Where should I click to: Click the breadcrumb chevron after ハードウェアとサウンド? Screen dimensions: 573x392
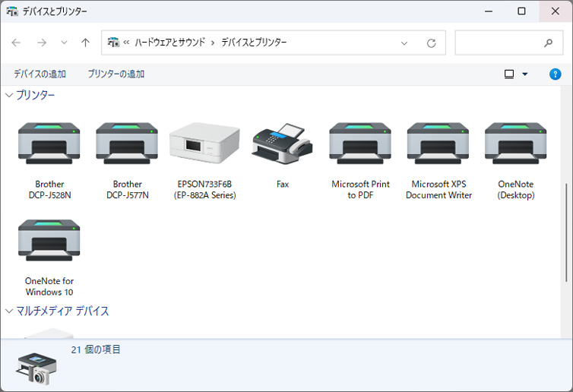pos(213,43)
